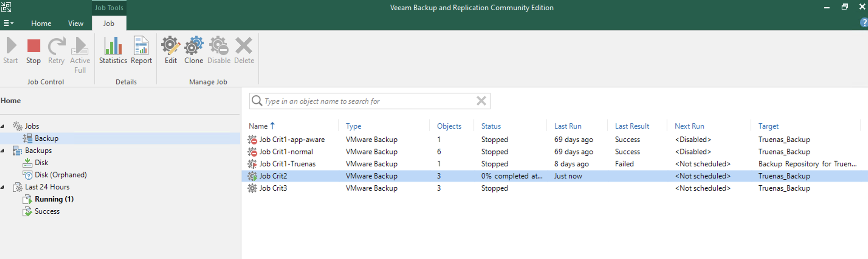This screenshot has height=259, width=868.
Task: Click the Success node icon
Action: pyautogui.click(x=27, y=212)
